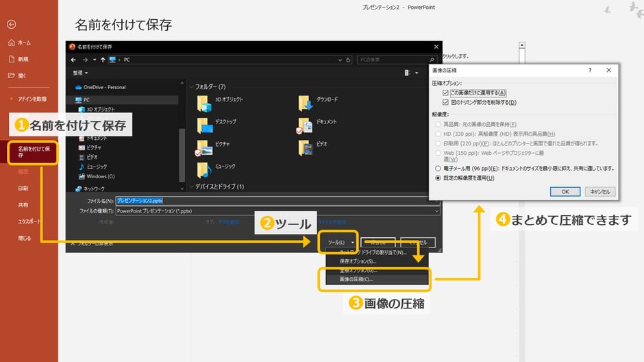
Task: Open the ミュージック folder icon
Action: point(204,169)
